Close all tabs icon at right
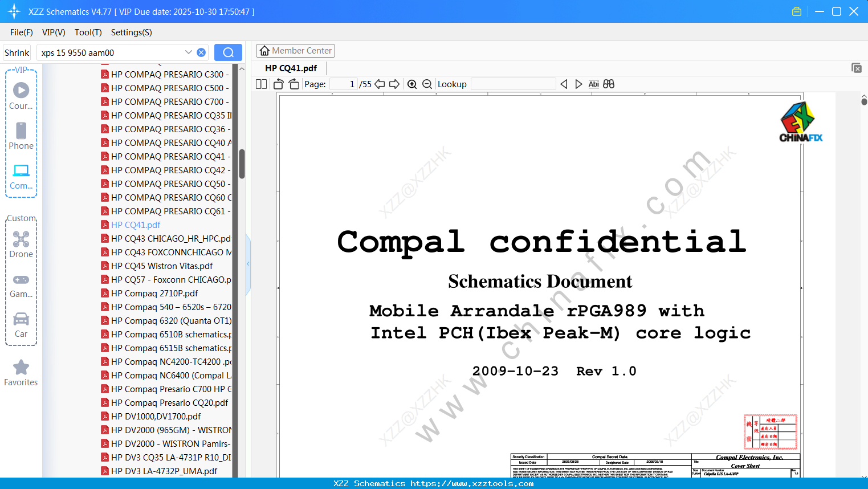The height and width of the screenshot is (489, 868). 857,68
